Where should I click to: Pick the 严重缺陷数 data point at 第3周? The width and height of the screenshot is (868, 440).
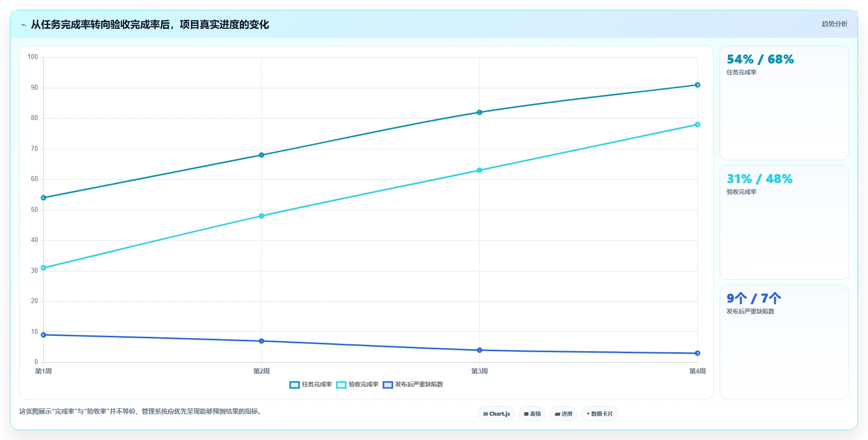click(x=480, y=350)
